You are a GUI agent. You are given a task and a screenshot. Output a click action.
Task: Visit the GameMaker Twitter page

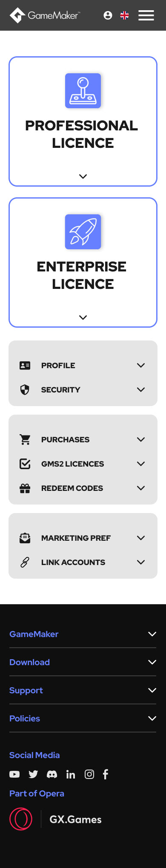(x=33, y=774)
